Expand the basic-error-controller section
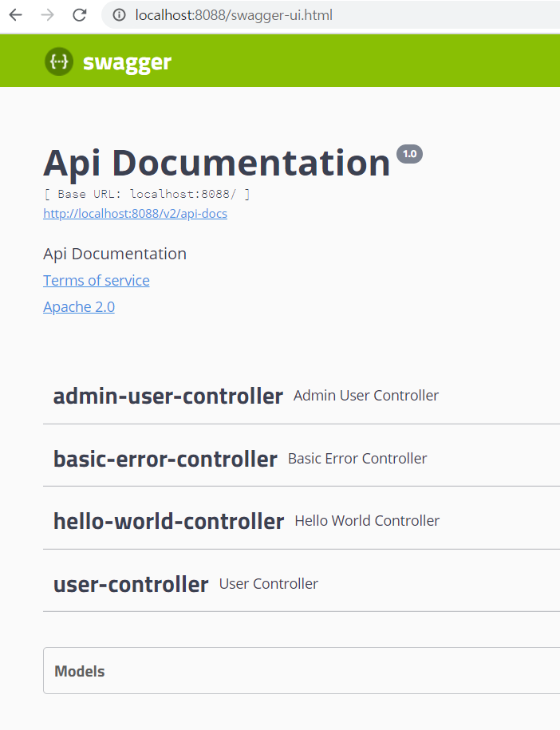This screenshot has height=730, width=560. [302, 459]
